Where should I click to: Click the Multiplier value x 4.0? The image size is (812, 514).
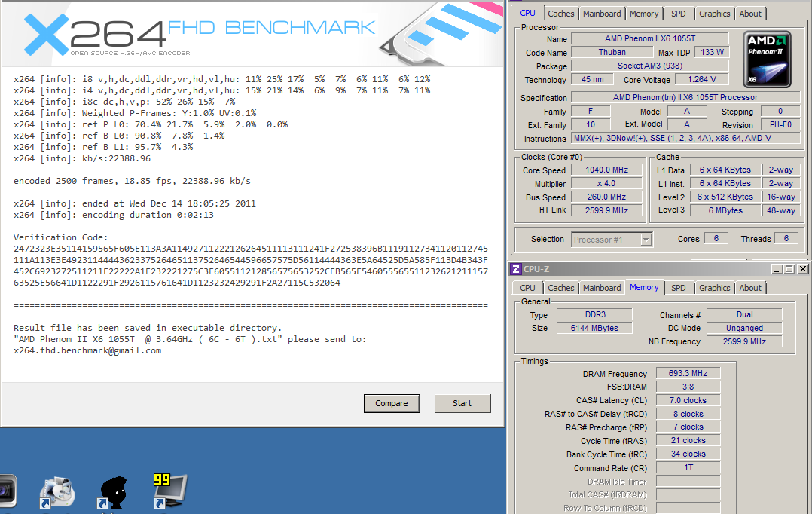click(606, 183)
